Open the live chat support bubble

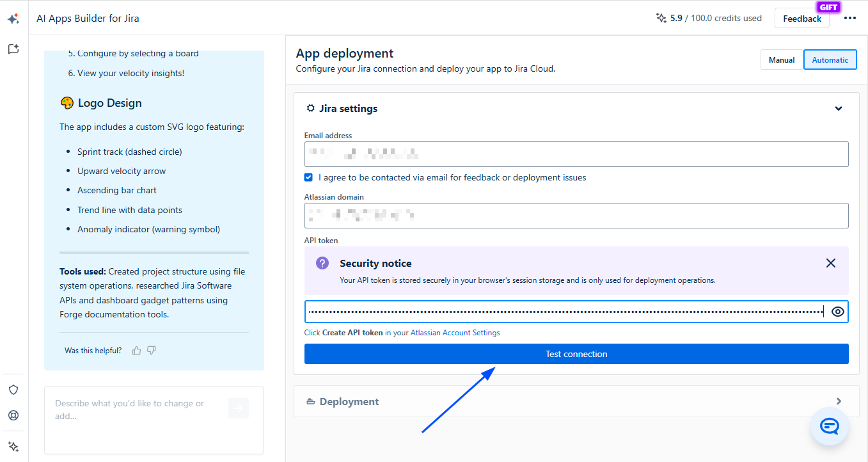pyautogui.click(x=829, y=426)
